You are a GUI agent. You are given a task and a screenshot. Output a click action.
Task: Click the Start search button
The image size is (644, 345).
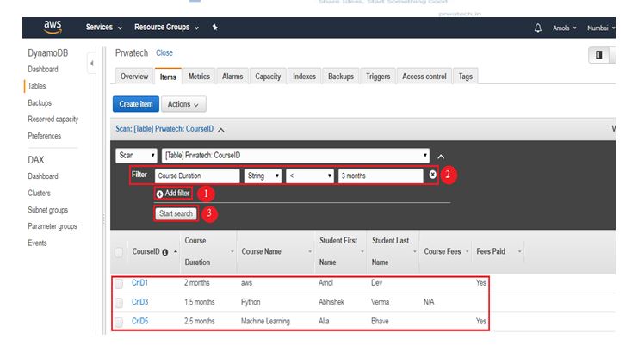[176, 213]
